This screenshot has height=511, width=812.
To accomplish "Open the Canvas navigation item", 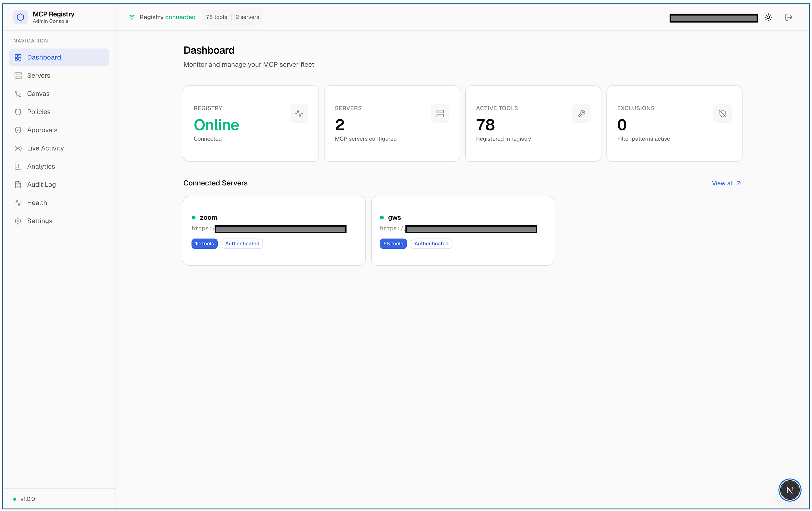I will (x=59, y=94).
